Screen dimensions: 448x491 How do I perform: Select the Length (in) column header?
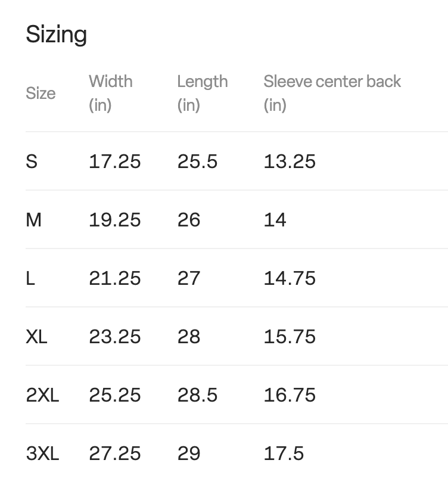[203, 93]
